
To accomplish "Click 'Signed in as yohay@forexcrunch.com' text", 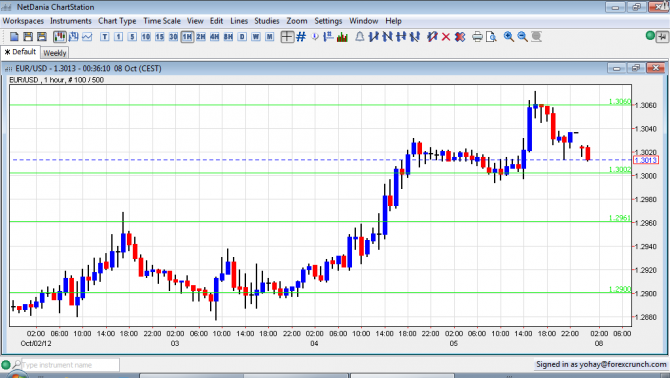I will point(601,364).
